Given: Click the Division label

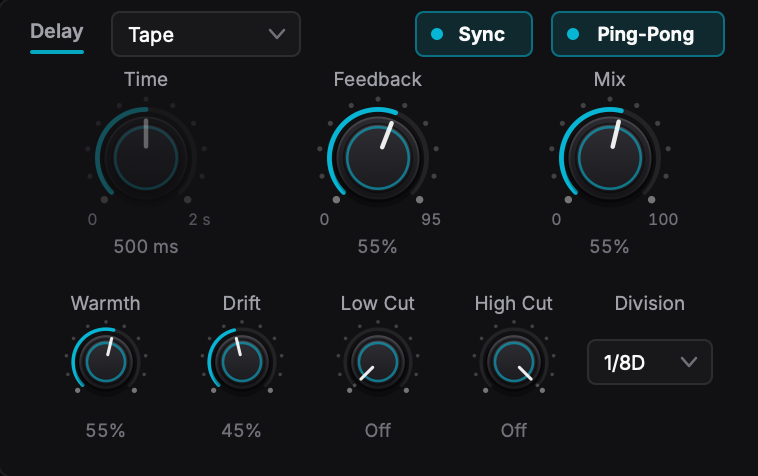Looking at the screenshot, I should (650, 303).
